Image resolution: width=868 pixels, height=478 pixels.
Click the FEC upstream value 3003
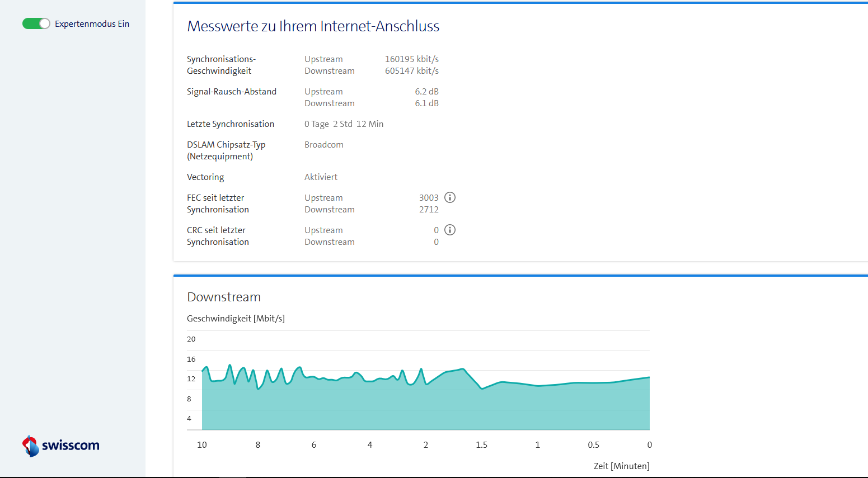[x=429, y=198]
